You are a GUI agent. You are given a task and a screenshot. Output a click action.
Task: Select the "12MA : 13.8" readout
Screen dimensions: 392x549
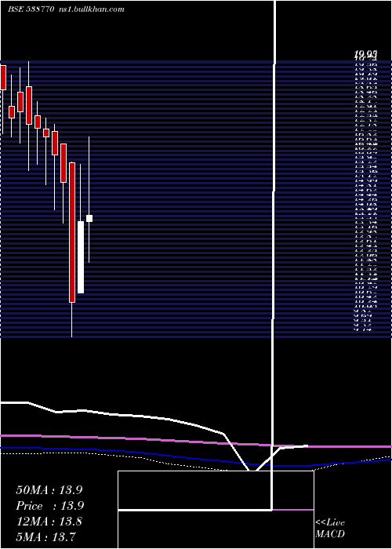coord(49,522)
